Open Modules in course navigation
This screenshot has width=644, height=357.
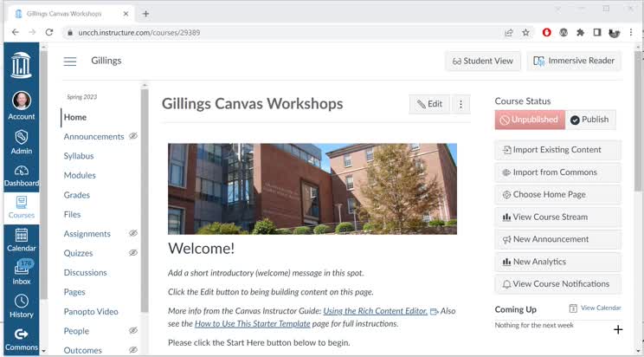click(80, 175)
